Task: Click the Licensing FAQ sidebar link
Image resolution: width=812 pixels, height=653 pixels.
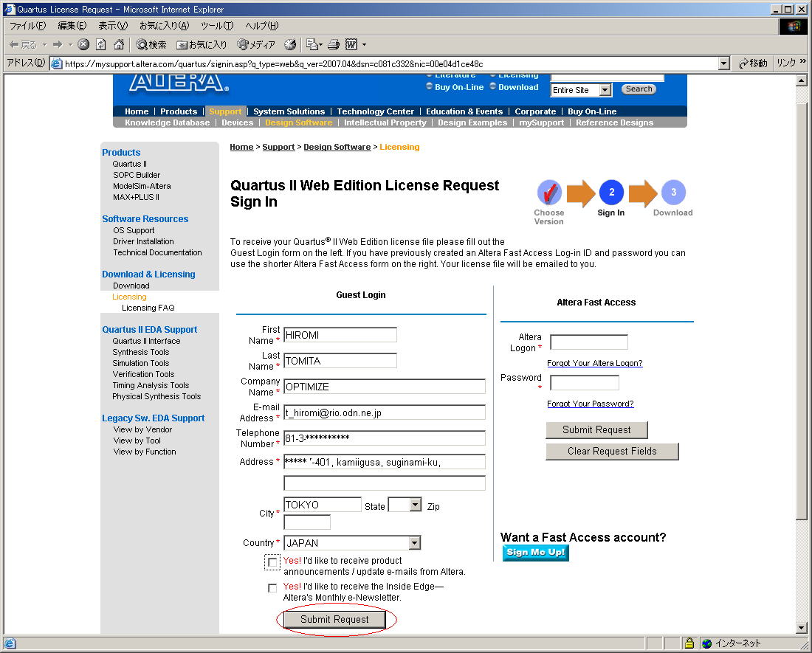Action: click(x=148, y=308)
